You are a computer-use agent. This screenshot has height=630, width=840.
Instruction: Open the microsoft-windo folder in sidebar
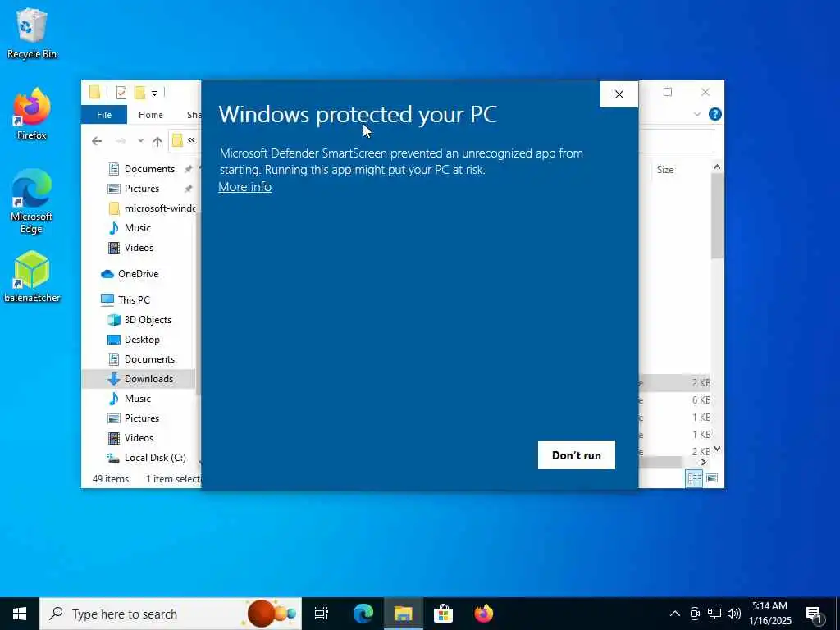pos(152,208)
